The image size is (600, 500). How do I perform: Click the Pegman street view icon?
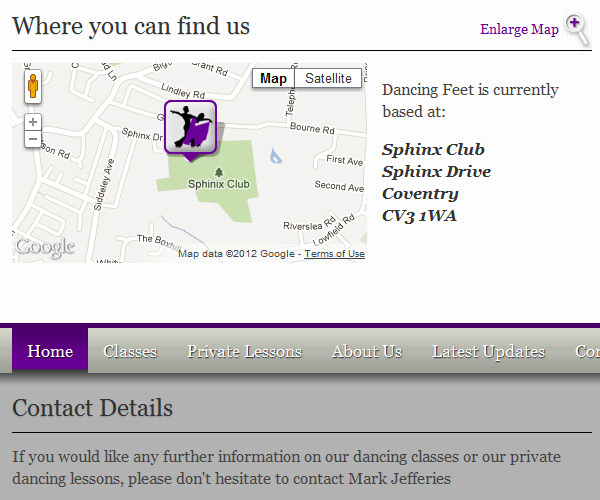tap(33, 86)
